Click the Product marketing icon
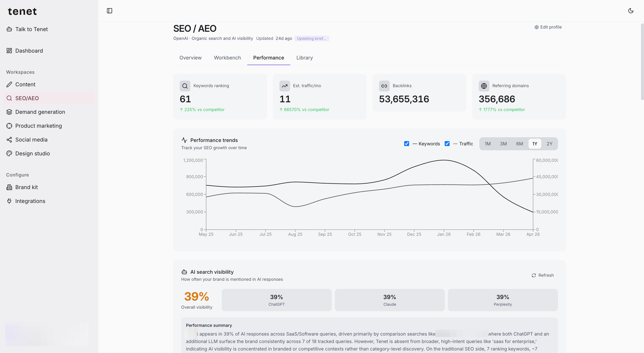The width and height of the screenshot is (644, 353). tap(9, 126)
